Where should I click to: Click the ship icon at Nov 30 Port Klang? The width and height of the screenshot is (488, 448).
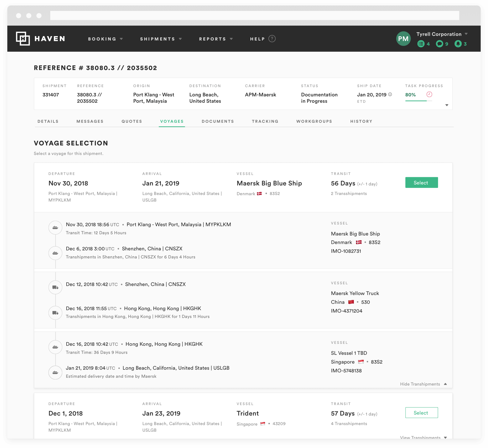click(55, 228)
